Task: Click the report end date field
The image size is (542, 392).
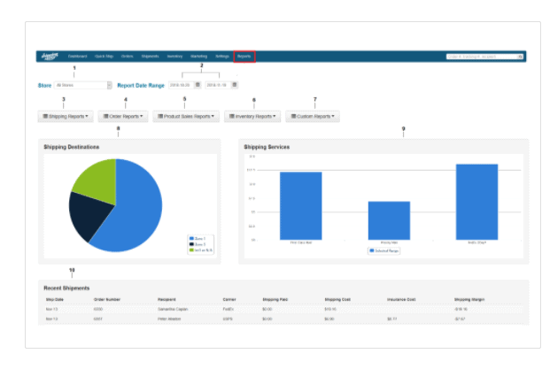Action: tap(218, 85)
